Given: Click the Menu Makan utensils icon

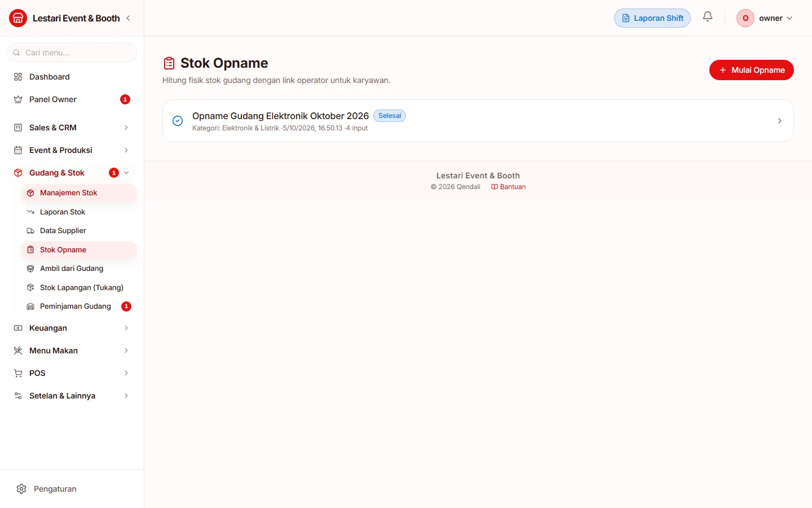Looking at the screenshot, I should tap(18, 351).
